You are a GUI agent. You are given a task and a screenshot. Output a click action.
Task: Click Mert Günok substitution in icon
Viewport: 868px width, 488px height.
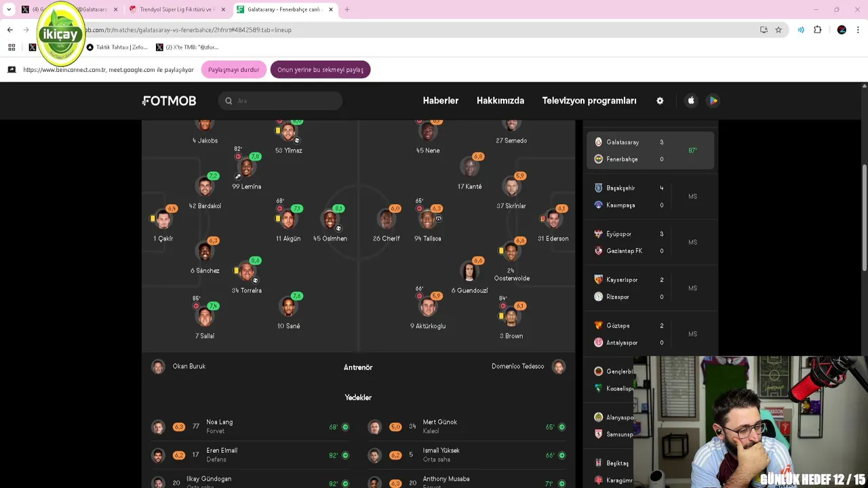point(562,427)
